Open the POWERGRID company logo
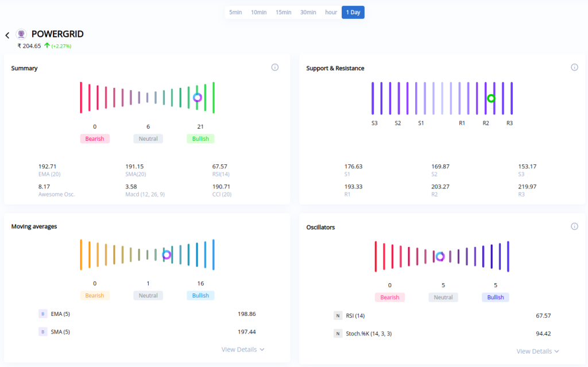Screen dimensions: 588x367 [x=21, y=34]
